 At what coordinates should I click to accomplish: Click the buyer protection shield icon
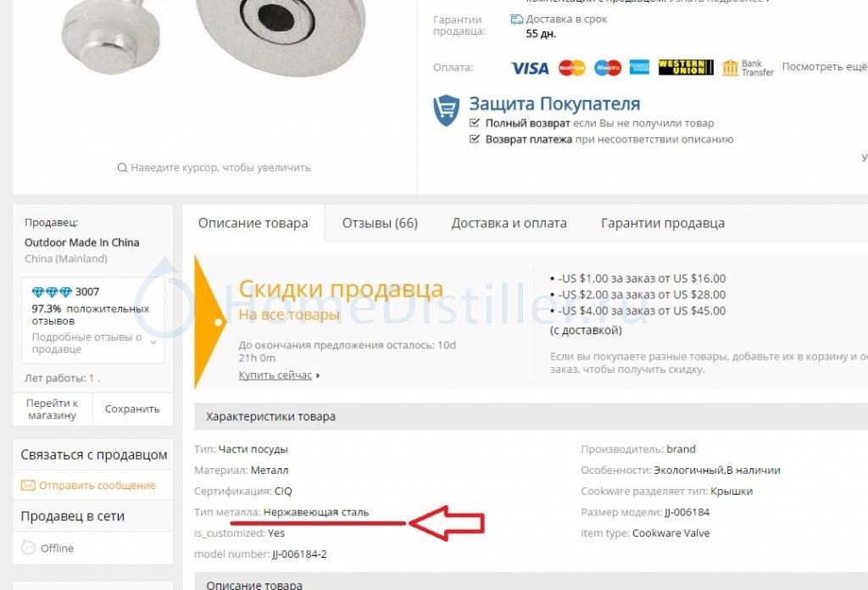tap(446, 110)
